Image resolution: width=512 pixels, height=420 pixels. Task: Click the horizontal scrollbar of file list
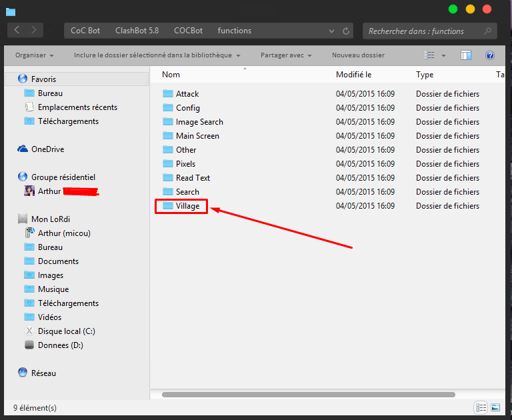click(309, 395)
